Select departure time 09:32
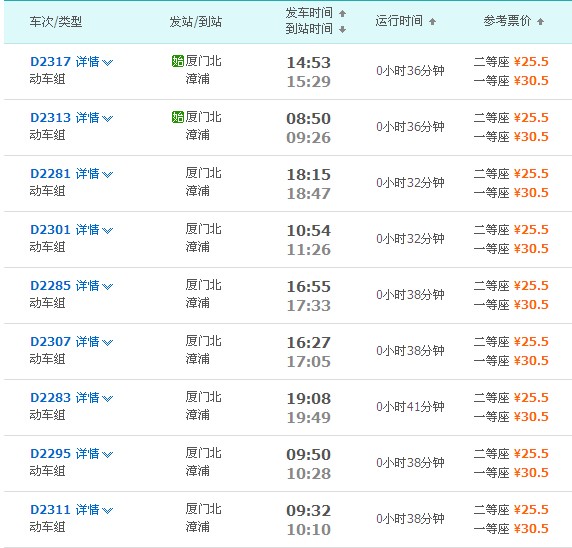 (x=309, y=511)
